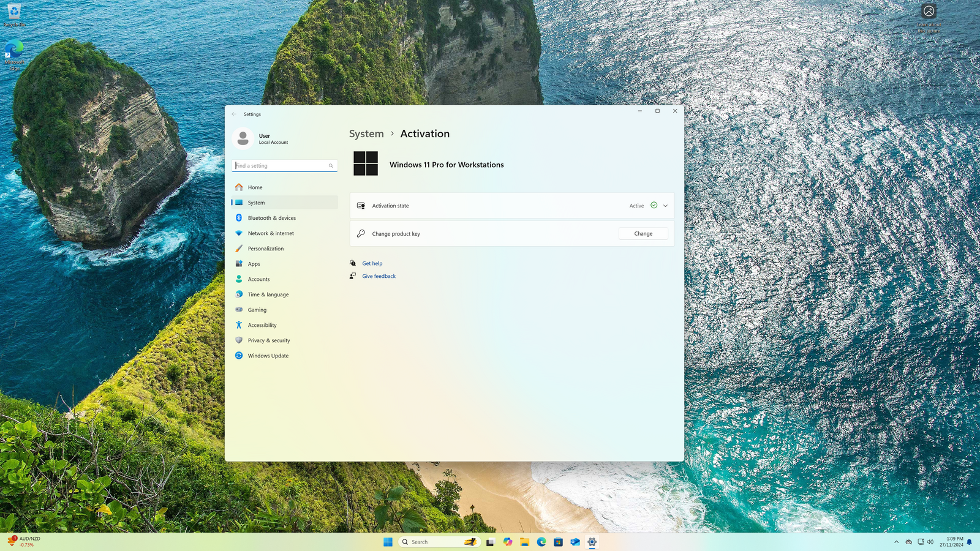
Task: Open Accessibility settings
Action: tap(285, 325)
